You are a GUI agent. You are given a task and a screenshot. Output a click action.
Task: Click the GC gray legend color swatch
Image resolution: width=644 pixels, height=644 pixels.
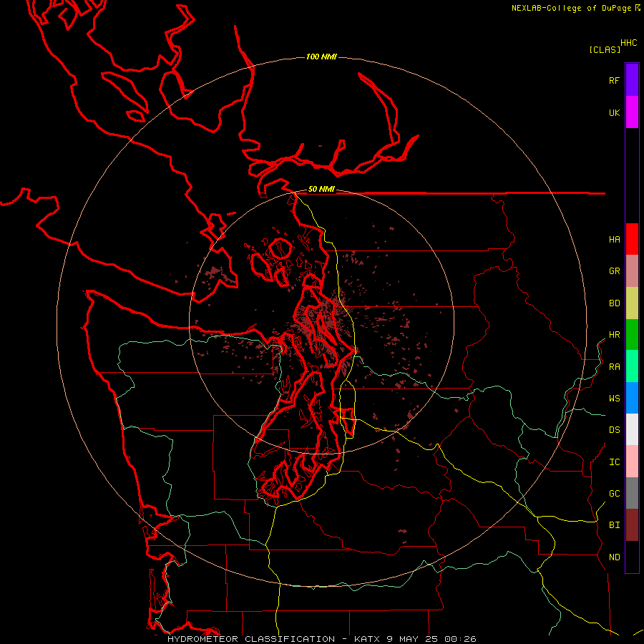click(x=632, y=493)
